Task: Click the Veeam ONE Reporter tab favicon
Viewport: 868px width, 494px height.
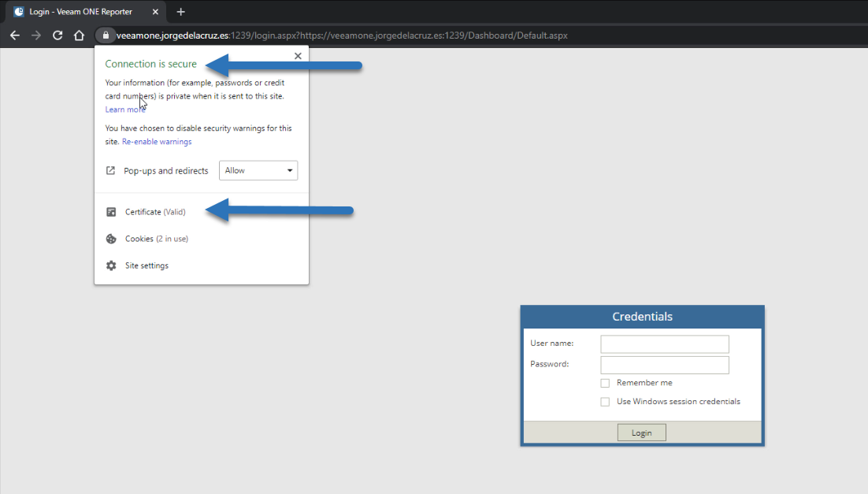Action: (19, 12)
